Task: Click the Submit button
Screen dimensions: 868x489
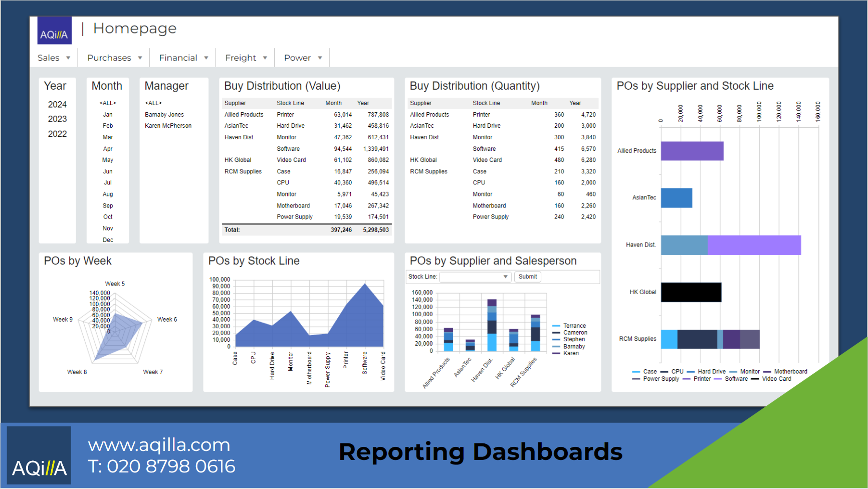Action: tap(528, 277)
